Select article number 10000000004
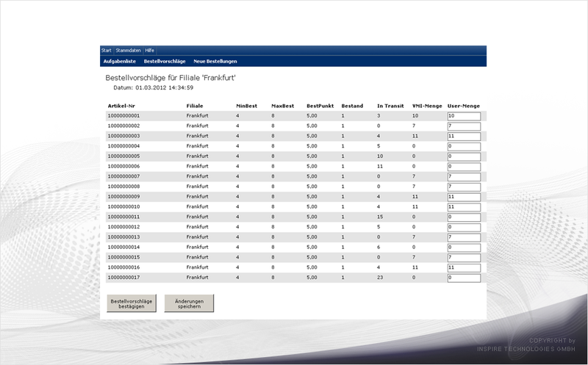Viewport: 588px width, 365px height. click(x=123, y=146)
